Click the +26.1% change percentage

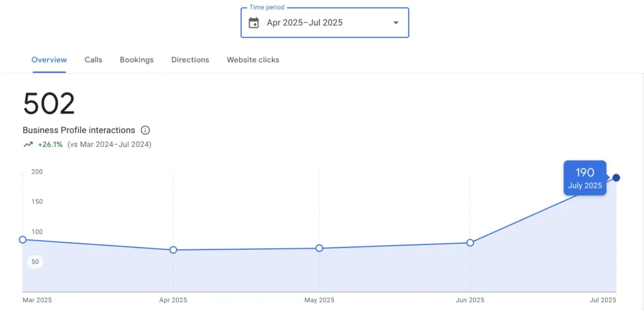50,144
